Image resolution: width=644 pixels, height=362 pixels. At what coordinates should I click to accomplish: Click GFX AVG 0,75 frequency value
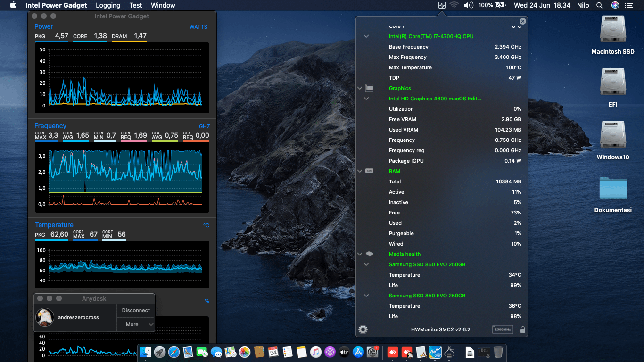coord(165,135)
